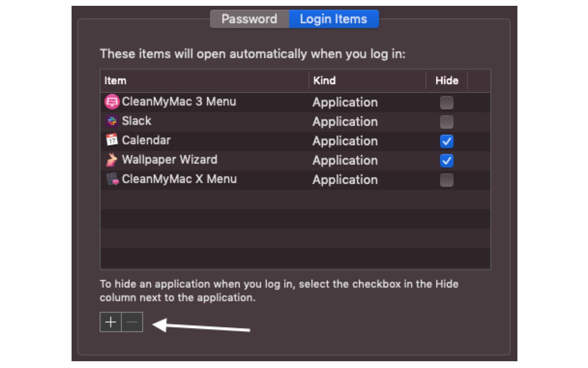
Task: Switch to the Password tab
Action: 250,19
